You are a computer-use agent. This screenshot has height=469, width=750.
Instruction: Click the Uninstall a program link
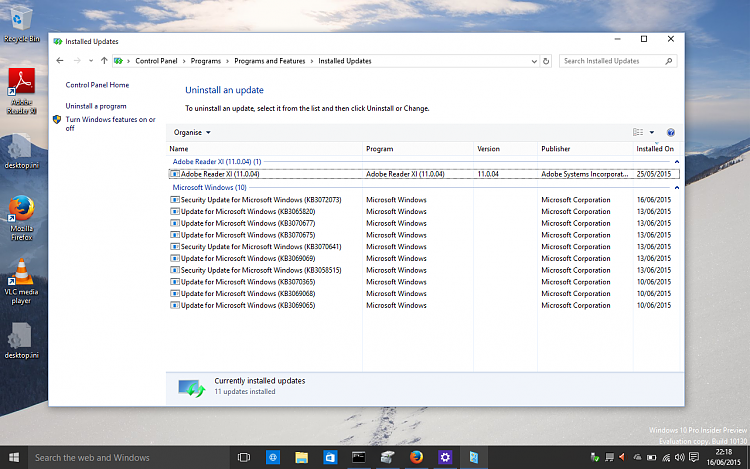(96, 106)
